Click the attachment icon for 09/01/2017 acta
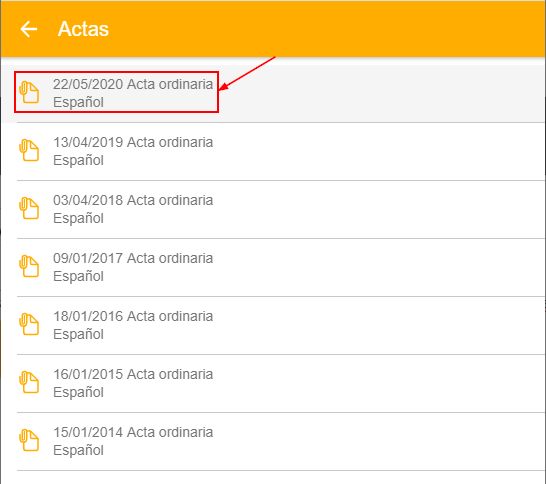546x484 pixels. [x=29, y=266]
